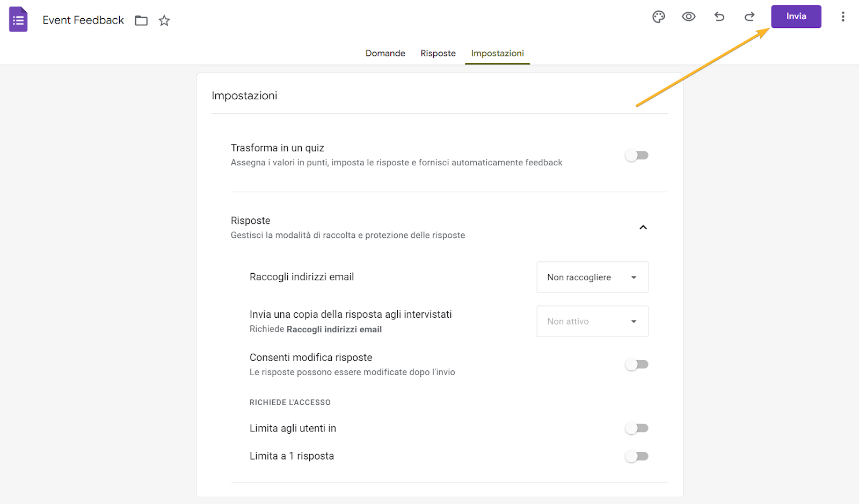Toggle the Limita agli utenti in switch

(x=637, y=428)
